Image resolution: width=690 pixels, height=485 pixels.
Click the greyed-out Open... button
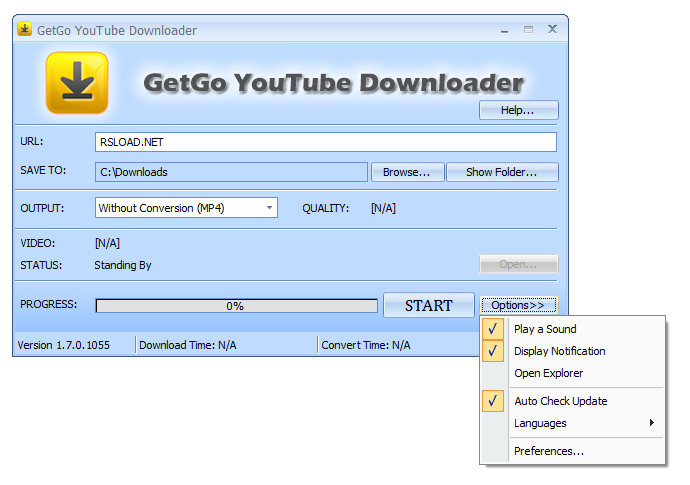click(x=518, y=264)
